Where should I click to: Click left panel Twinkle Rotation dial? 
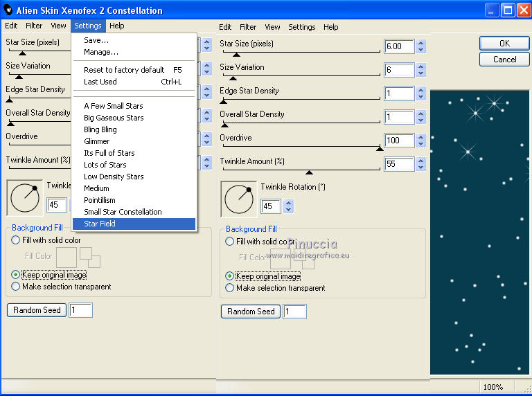point(25,198)
